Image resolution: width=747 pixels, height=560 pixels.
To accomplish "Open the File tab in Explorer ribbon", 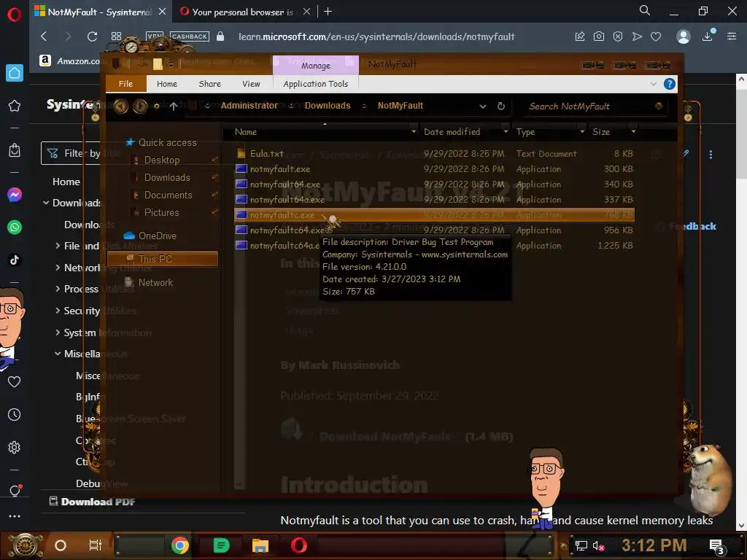I will [125, 84].
